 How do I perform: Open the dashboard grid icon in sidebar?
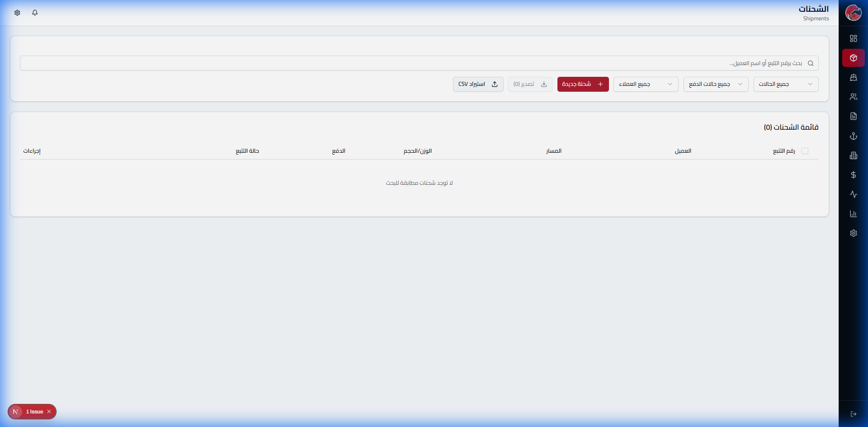(853, 38)
